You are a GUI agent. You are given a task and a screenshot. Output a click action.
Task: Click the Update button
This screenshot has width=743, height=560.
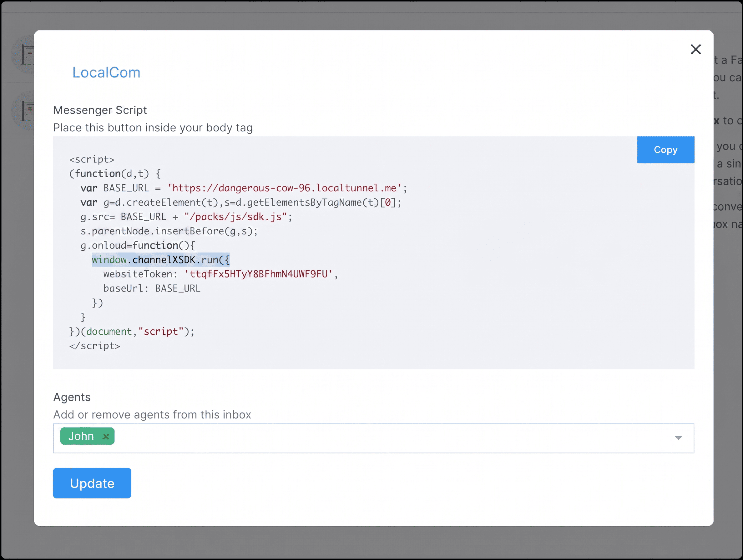92,483
